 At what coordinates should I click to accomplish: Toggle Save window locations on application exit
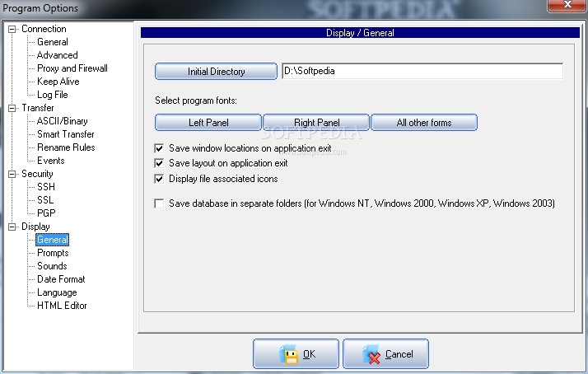pyautogui.click(x=159, y=148)
